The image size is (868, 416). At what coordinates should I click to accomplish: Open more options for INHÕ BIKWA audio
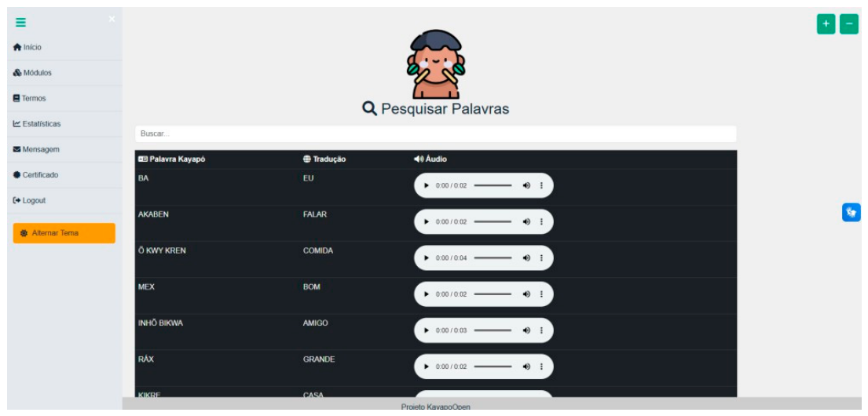pyautogui.click(x=541, y=330)
